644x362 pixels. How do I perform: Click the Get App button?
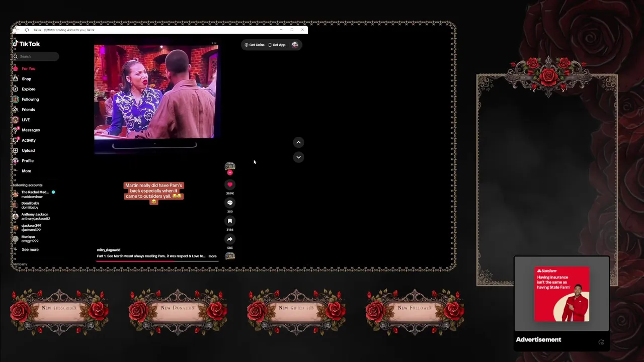pyautogui.click(x=277, y=45)
